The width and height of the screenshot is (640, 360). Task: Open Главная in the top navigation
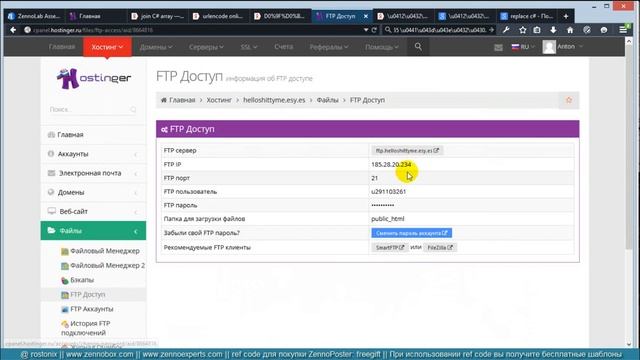(62, 47)
